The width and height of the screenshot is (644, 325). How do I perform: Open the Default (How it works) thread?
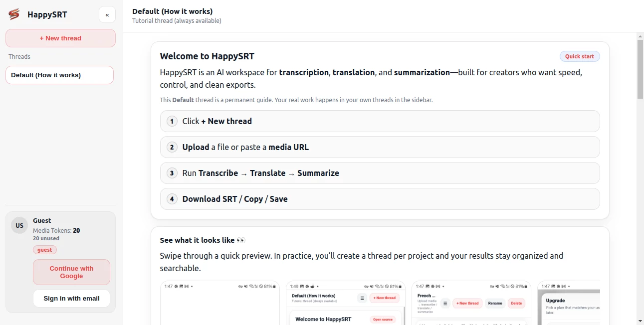pyautogui.click(x=59, y=75)
